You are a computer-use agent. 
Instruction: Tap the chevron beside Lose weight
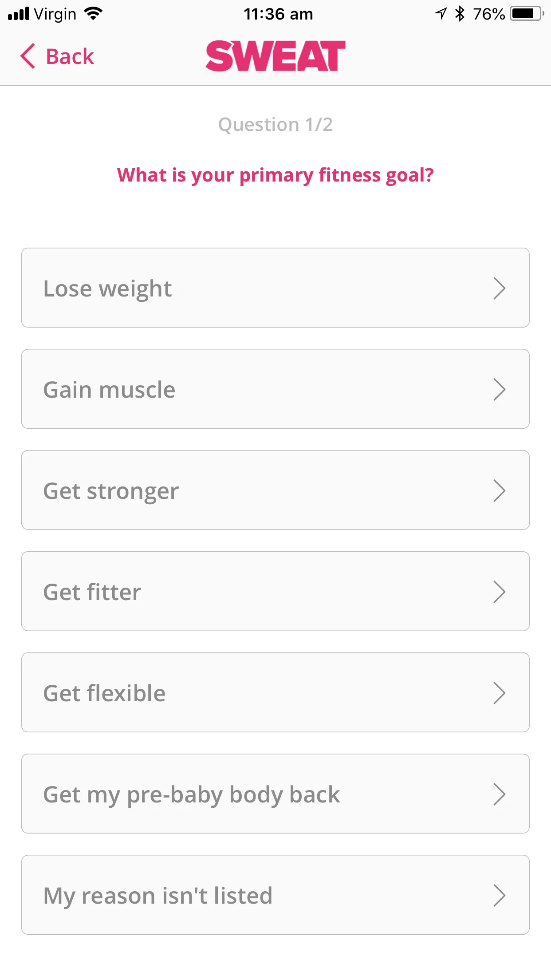(499, 288)
